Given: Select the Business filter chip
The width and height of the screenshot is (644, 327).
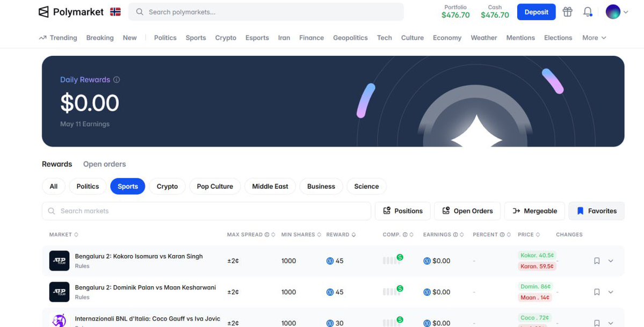Looking at the screenshot, I should 321,186.
